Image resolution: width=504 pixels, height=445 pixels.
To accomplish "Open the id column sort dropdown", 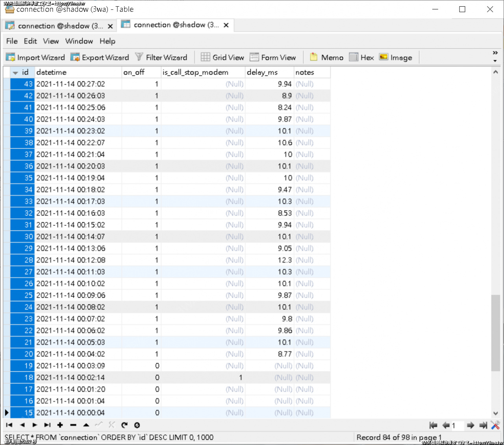I will tap(15, 72).
